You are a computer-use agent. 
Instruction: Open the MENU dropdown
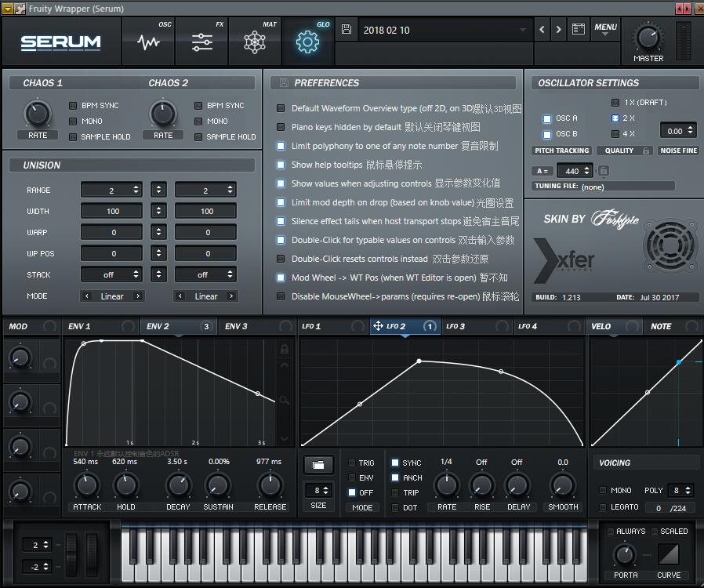click(605, 29)
